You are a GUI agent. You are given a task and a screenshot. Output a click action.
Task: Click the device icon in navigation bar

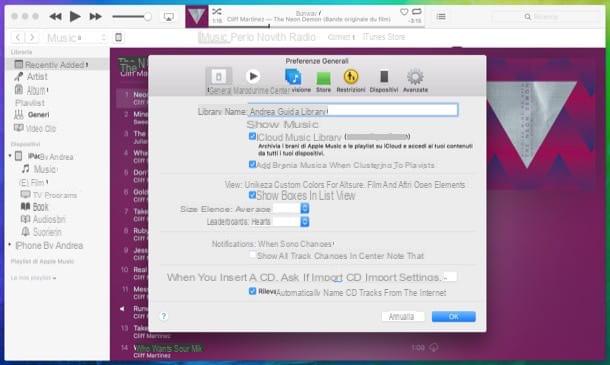[x=119, y=37]
